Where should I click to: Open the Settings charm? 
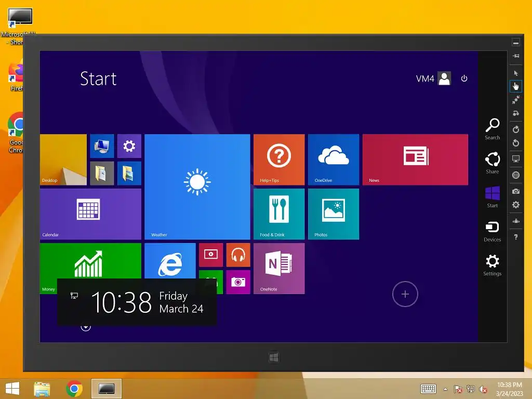point(493,265)
